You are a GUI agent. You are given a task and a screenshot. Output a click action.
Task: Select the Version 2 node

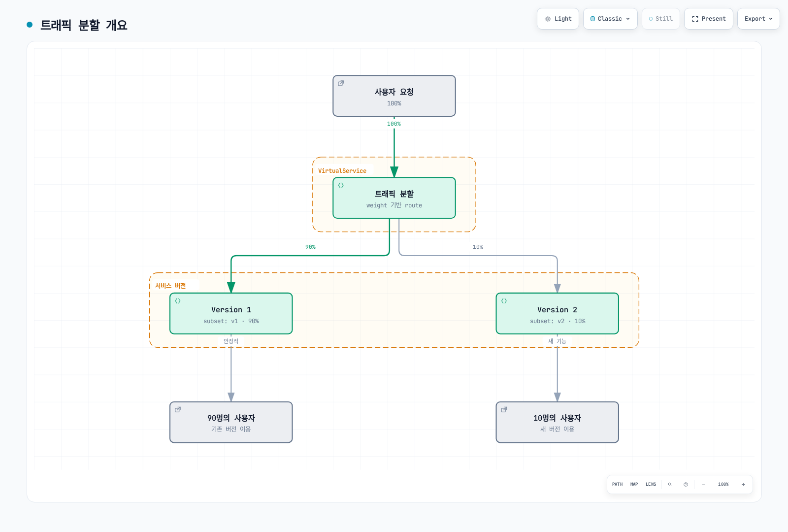click(557, 314)
